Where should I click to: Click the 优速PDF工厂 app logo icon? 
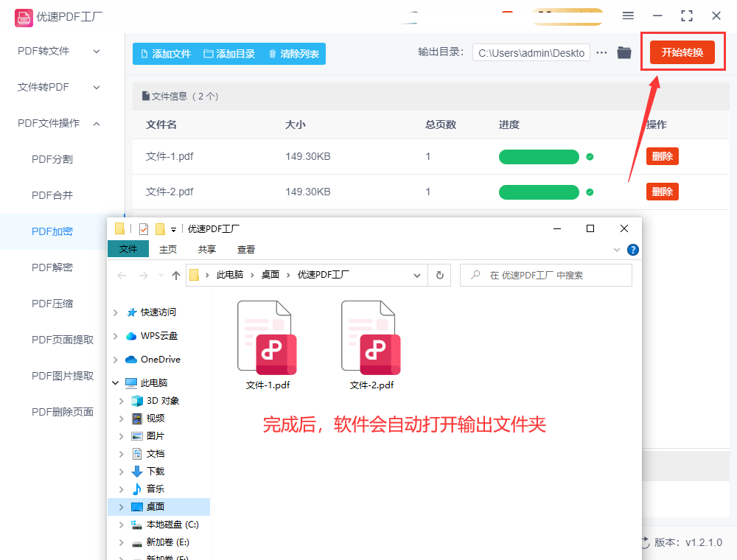24,18
